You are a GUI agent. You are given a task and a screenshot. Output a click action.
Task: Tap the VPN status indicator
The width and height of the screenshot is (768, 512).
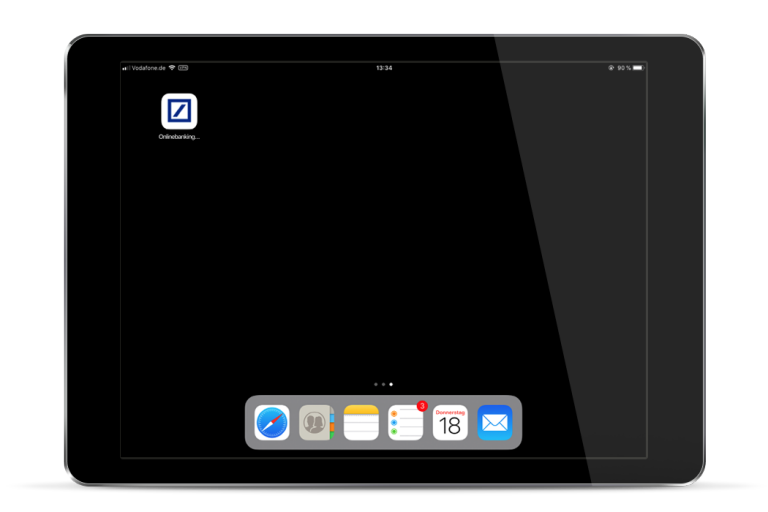[x=183, y=68]
